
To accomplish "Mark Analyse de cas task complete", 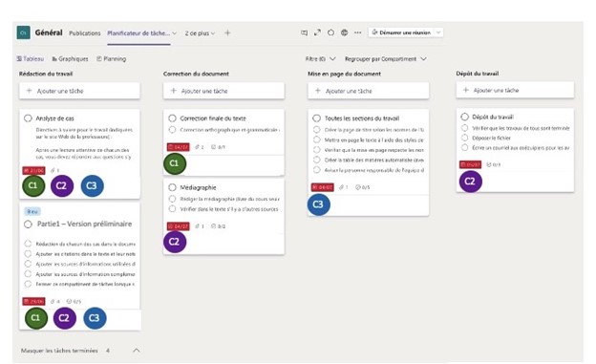I will [x=28, y=118].
